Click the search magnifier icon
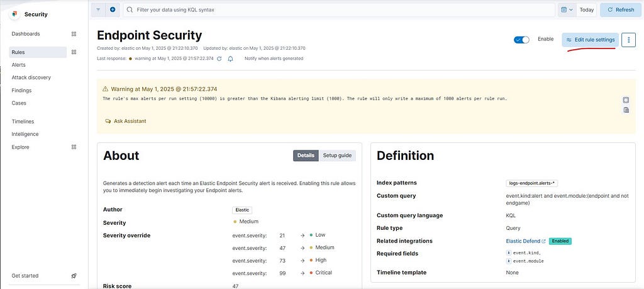Screen dimensions: 644x289 tap(130, 9)
